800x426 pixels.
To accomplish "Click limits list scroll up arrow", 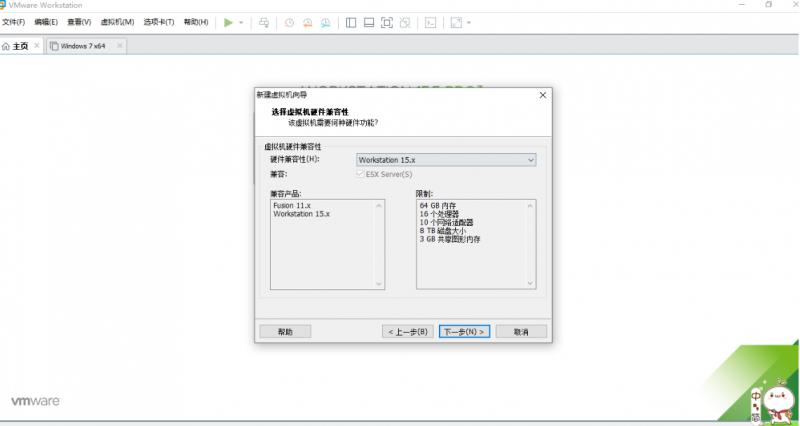I will click(530, 206).
